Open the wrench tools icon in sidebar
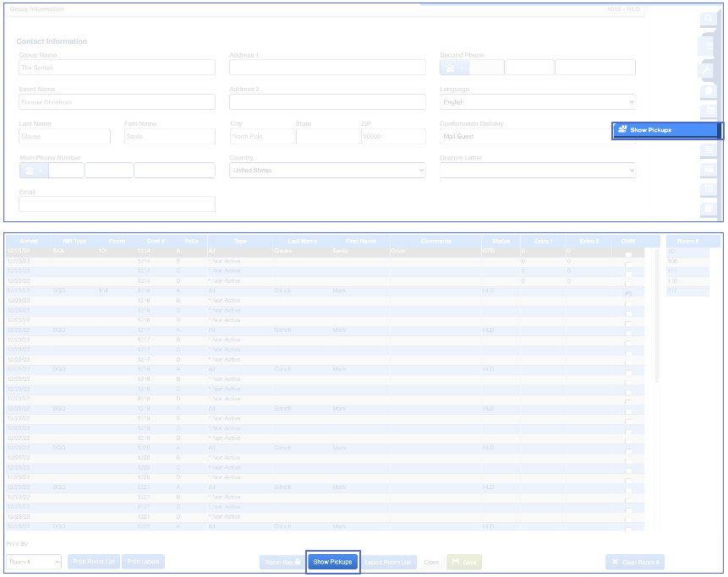This screenshot has height=577, width=728. point(709,70)
